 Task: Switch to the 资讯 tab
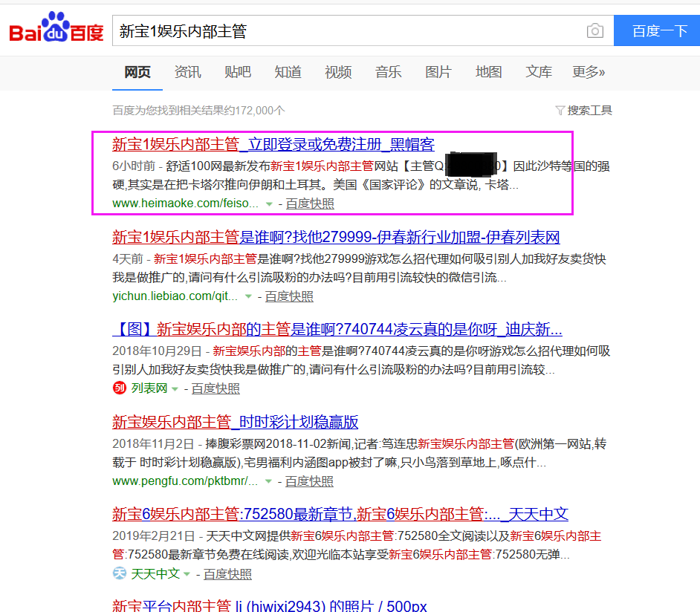pyautogui.click(x=187, y=72)
